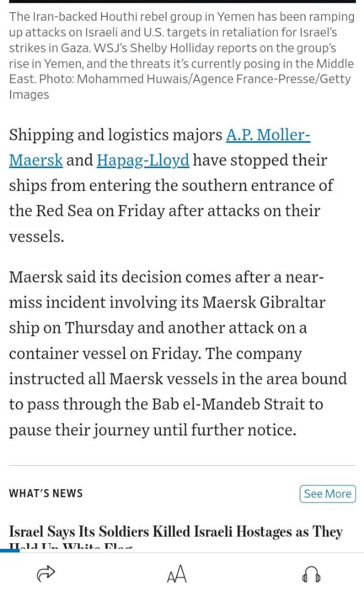
Task: Tap the See More button
Action: pos(328,494)
